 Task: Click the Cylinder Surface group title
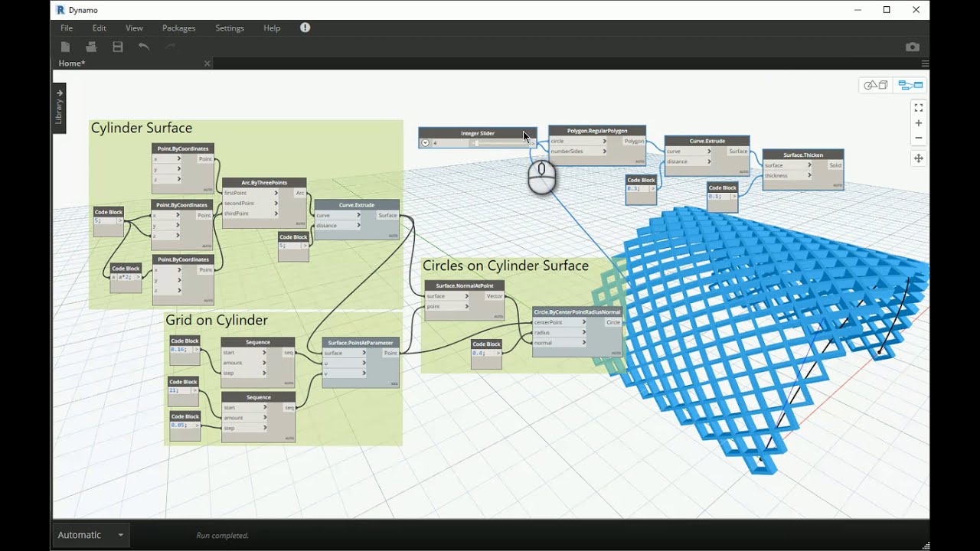(142, 128)
